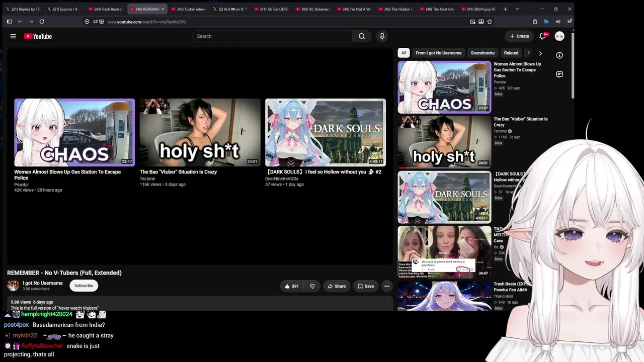
Task: Open sidebar TikTok meltdown case thumbnail
Action: click(x=444, y=252)
